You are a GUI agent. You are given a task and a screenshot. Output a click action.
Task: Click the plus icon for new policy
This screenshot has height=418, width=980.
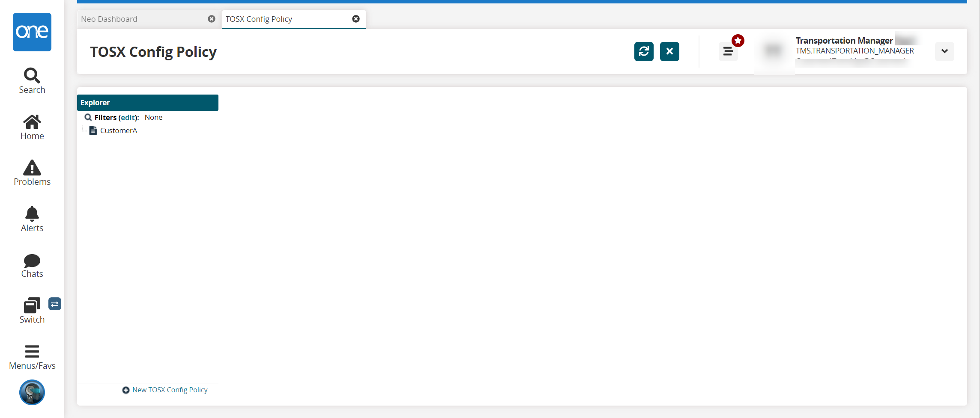click(126, 390)
